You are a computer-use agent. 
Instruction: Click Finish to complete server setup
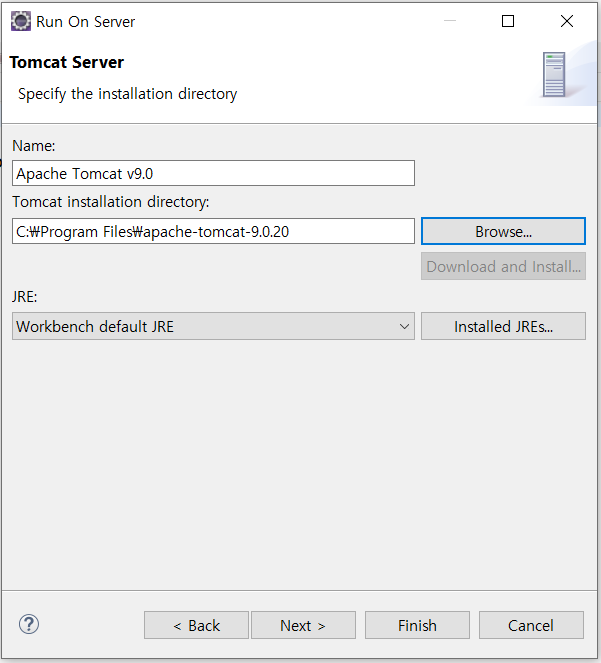417,625
